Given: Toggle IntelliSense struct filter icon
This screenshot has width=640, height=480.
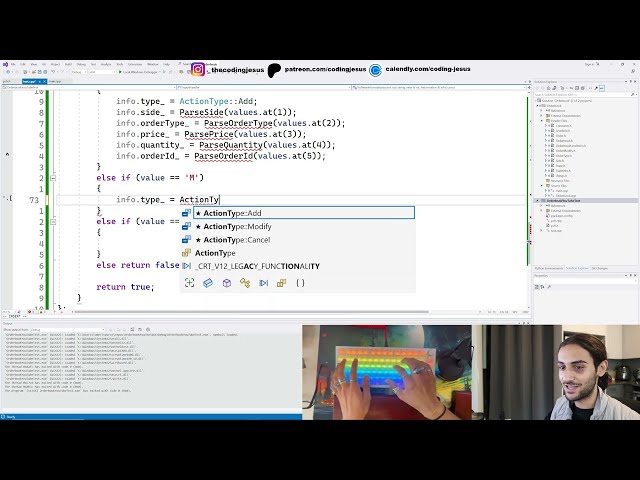Looking at the screenshot, I should pos(245,283).
